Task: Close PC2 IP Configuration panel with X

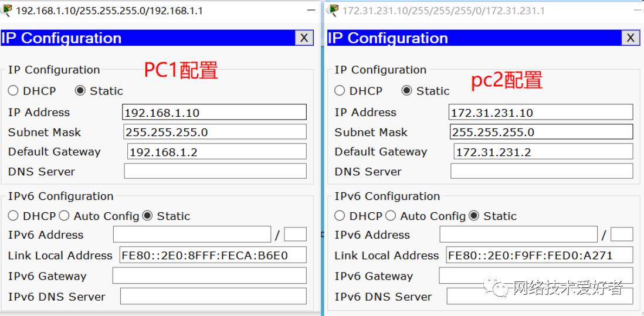Action: coord(631,38)
